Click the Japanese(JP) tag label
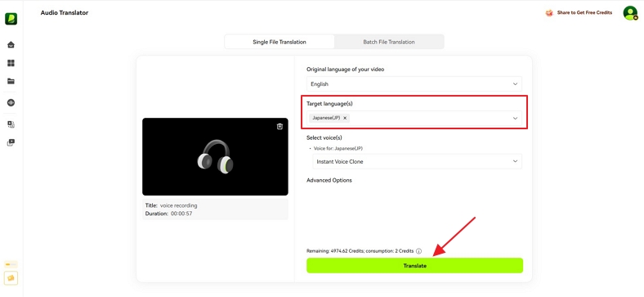644x297 pixels. 326,118
